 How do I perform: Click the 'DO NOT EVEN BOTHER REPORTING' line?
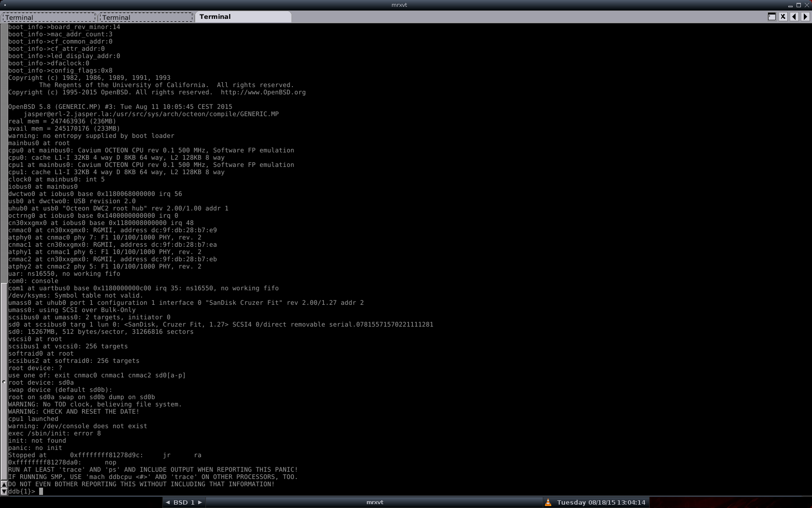(x=142, y=484)
